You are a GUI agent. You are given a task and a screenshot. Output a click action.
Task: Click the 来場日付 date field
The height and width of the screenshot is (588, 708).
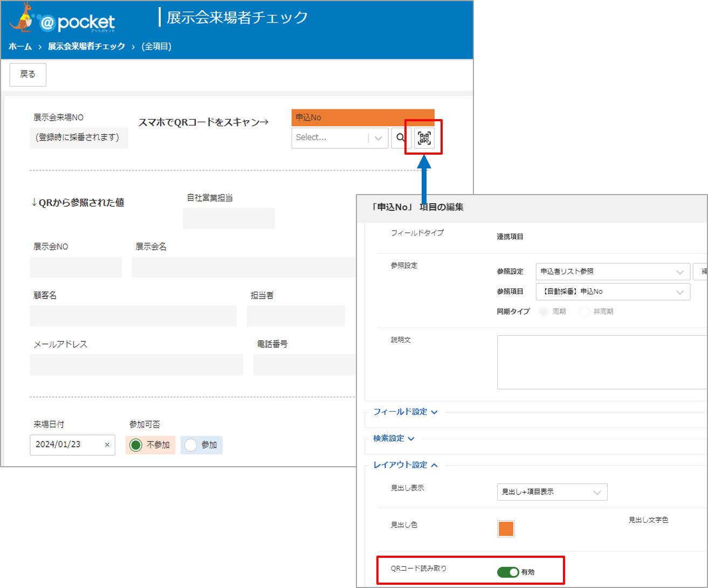tap(72, 445)
